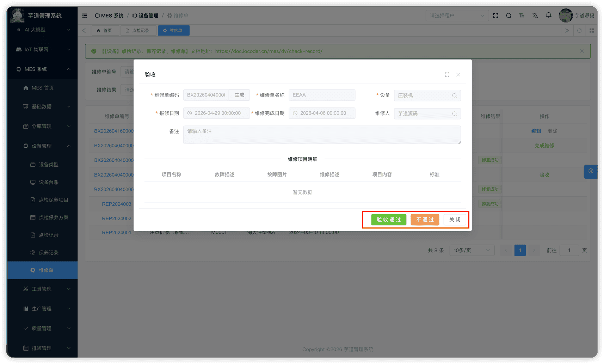Click into the 备注 remarks text area
This screenshot has height=364, width=604.
(x=321, y=135)
